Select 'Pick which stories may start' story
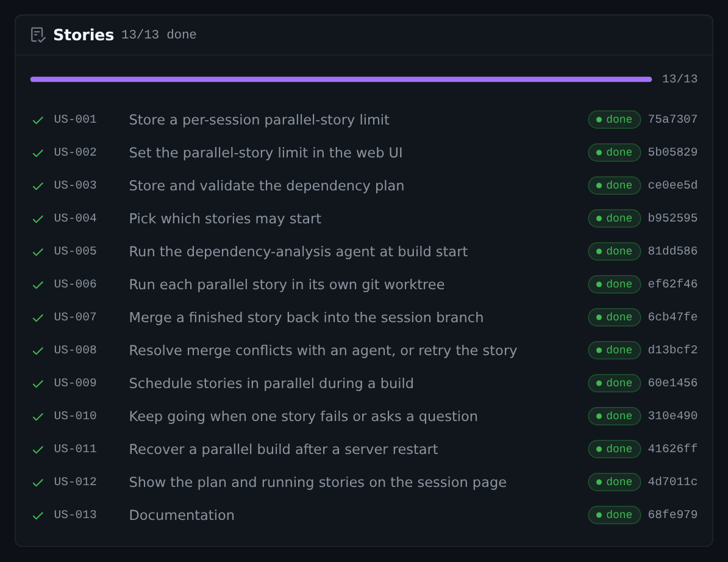 pos(225,219)
